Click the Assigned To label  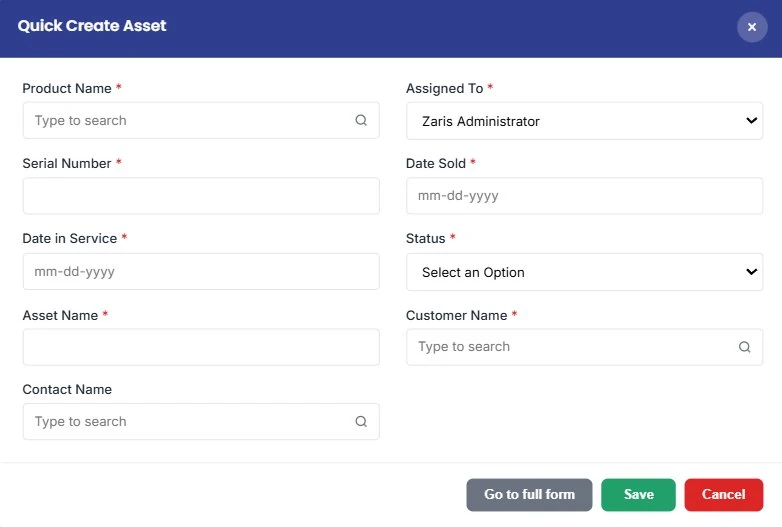tap(444, 89)
